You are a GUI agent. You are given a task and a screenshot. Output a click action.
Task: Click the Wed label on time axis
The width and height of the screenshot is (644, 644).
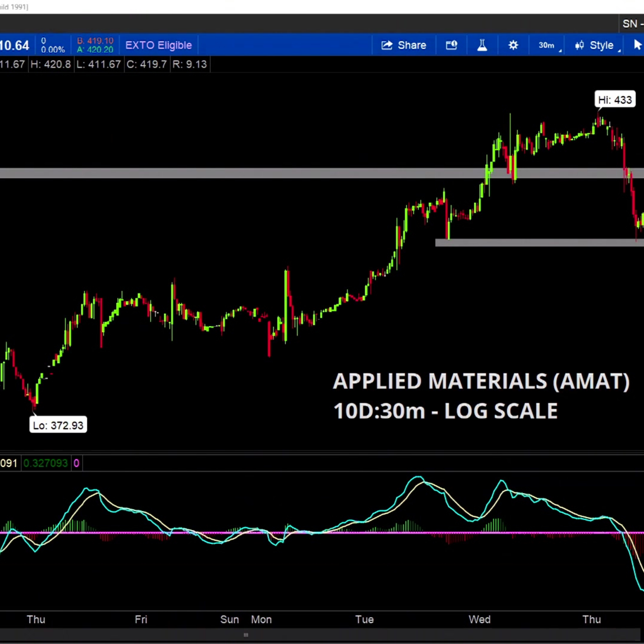coord(479,619)
